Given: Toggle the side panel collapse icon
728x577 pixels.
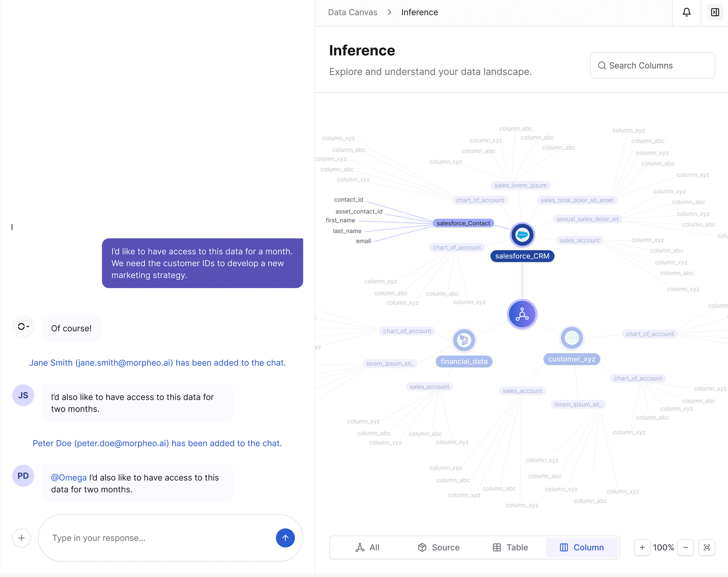Looking at the screenshot, I should (715, 13).
